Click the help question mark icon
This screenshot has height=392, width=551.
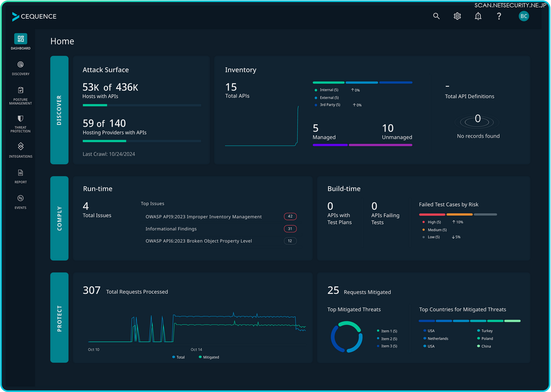point(499,16)
